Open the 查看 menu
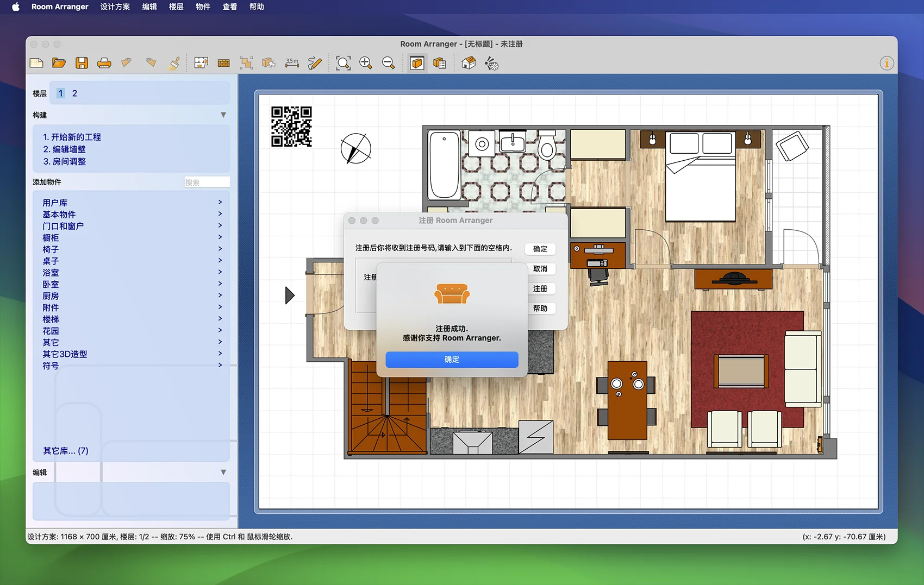 (x=230, y=7)
